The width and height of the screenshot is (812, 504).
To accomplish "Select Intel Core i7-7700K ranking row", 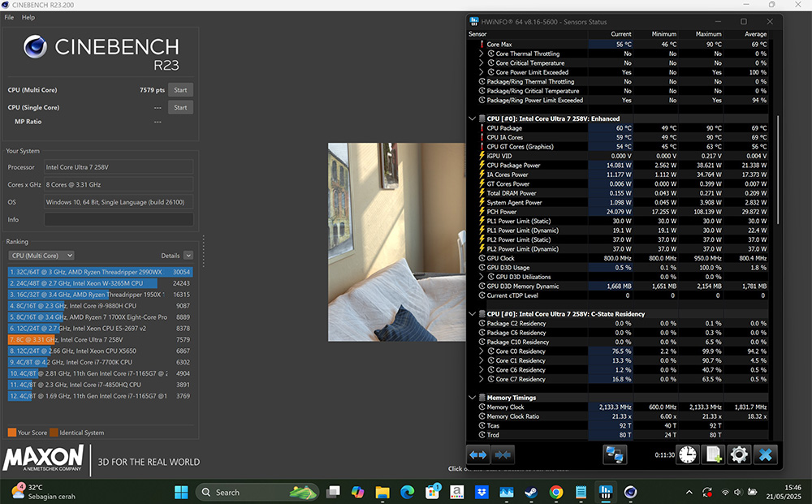I will pyautogui.click(x=100, y=362).
